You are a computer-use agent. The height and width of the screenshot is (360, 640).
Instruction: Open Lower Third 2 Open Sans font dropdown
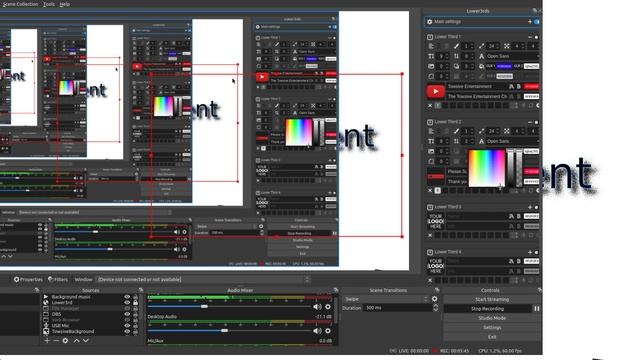click(x=512, y=141)
